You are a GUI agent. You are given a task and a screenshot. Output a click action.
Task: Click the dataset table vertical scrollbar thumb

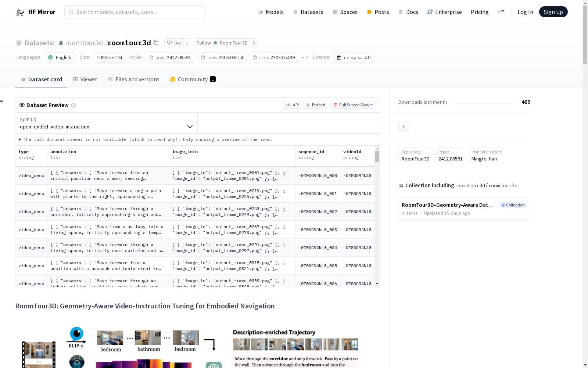[377, 157]
